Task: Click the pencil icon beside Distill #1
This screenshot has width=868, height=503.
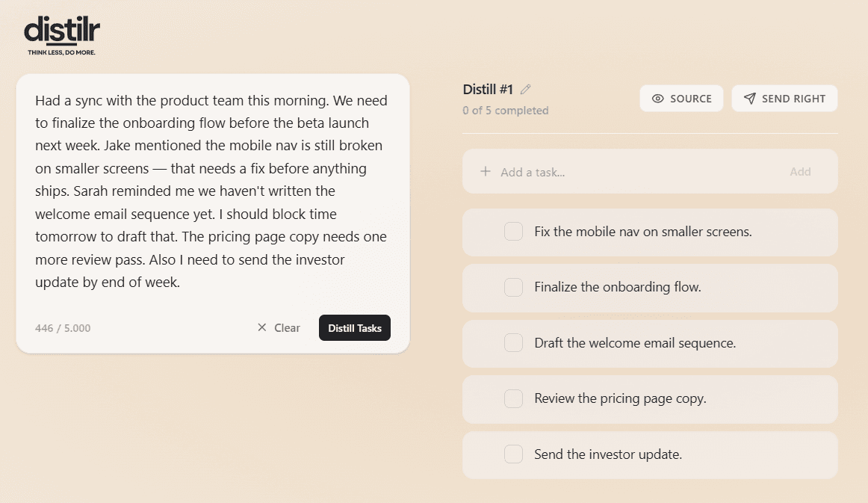Action: [x=526, y=90]
